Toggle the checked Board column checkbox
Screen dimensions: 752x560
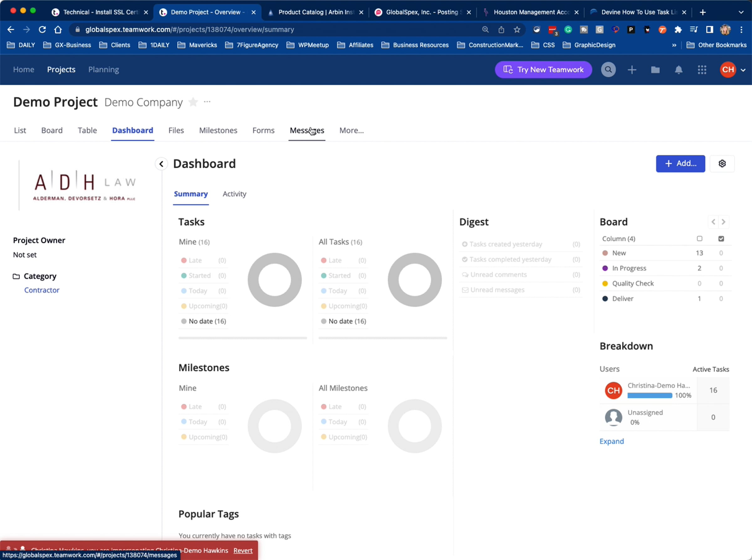click(x=721, y=239)
